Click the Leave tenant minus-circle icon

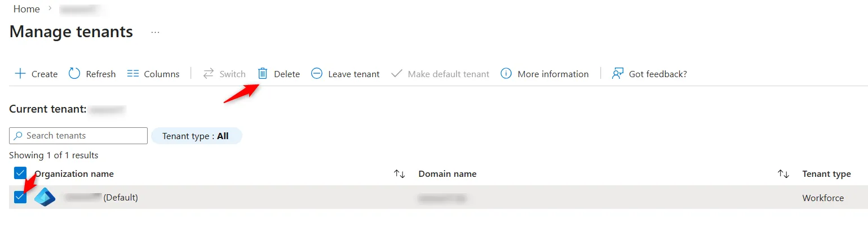[317, 74]
